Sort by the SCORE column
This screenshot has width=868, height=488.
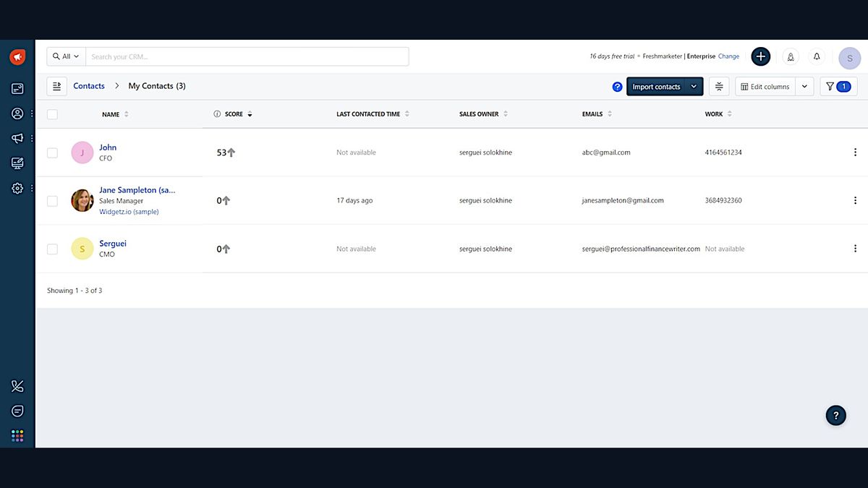coord(239,114)
